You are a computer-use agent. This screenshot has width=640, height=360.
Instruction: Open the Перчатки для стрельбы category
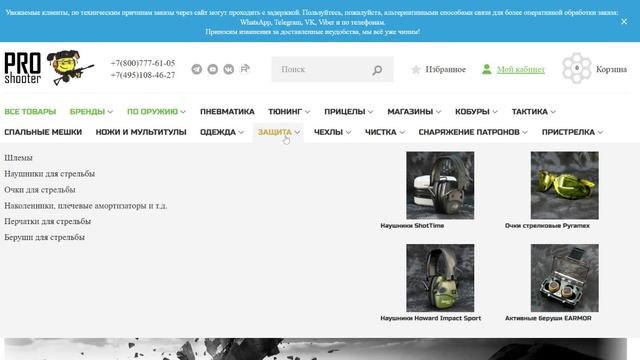pos(47,221)
